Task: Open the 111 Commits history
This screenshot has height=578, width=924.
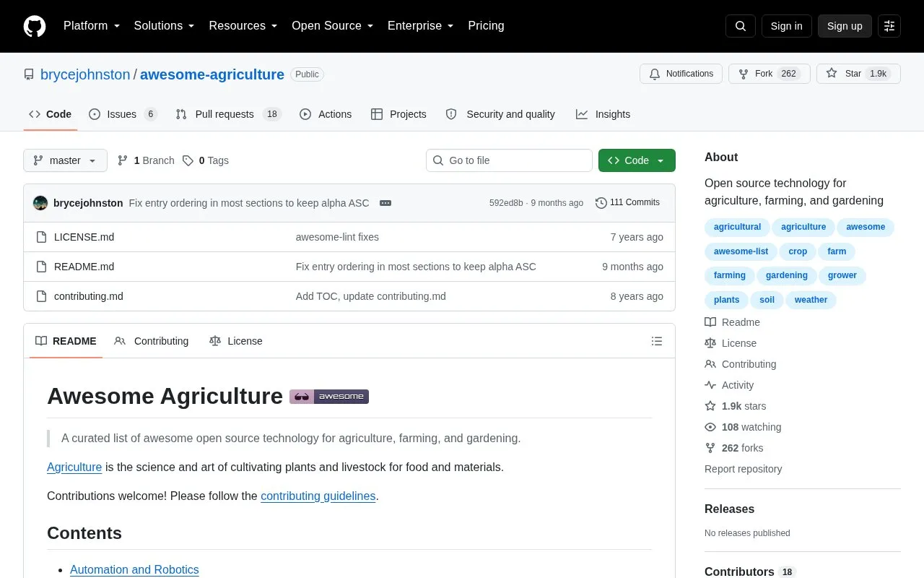Action: coord(627,202)
